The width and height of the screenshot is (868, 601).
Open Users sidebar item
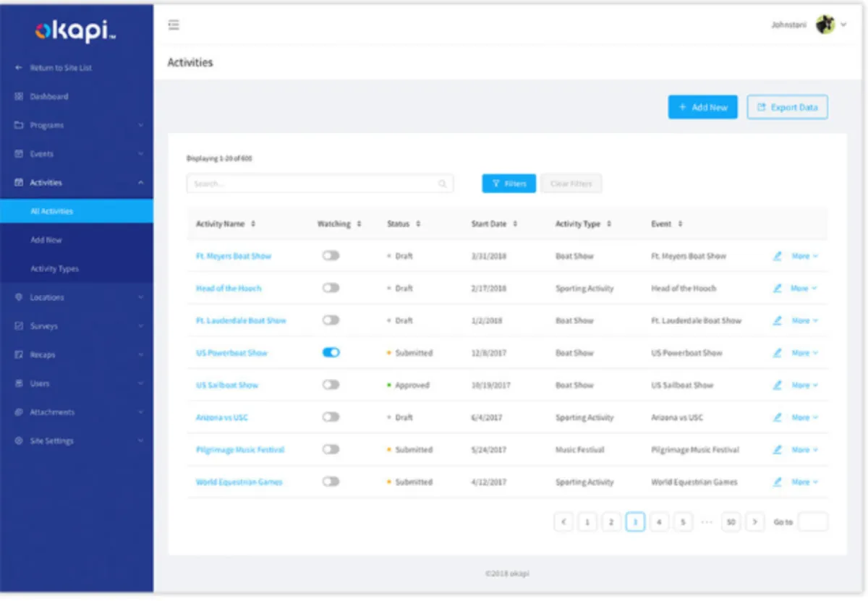(x=77, y=383)
